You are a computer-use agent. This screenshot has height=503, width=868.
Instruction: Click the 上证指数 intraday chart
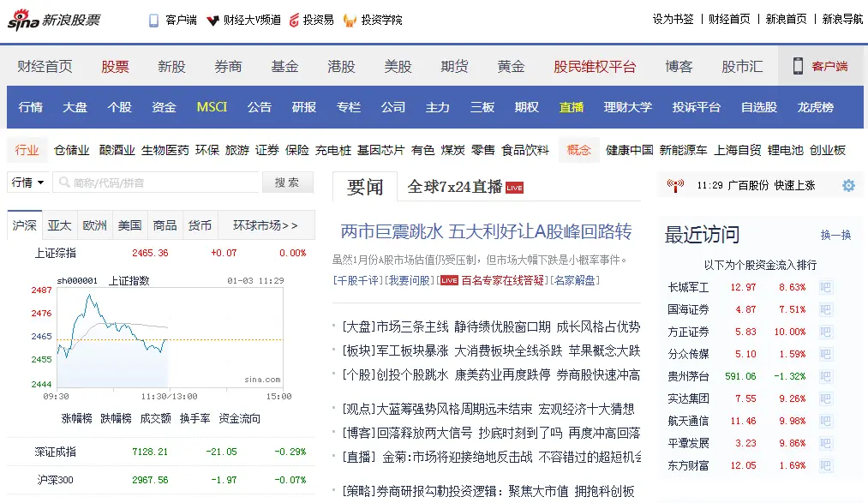click(170, 338)
